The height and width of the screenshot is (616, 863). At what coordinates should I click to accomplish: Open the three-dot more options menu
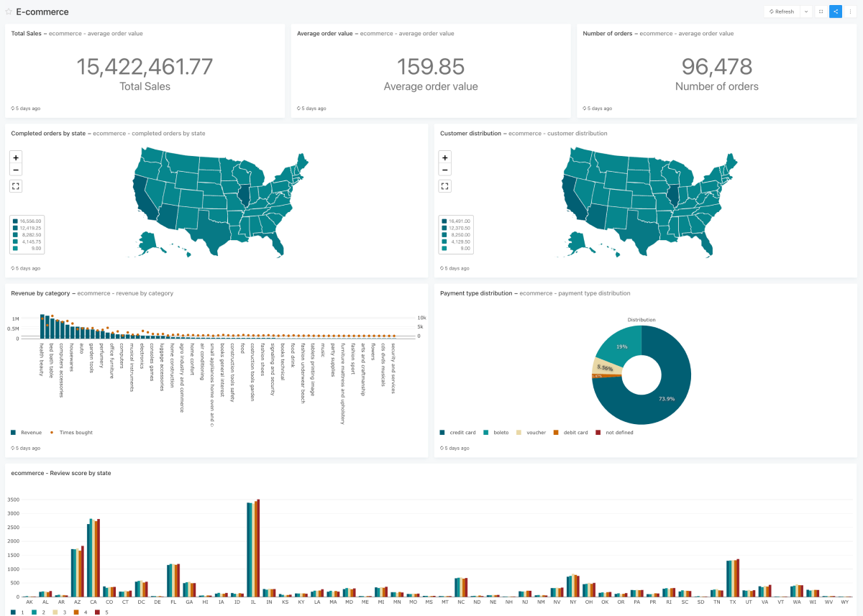click(x=849, y=12)
